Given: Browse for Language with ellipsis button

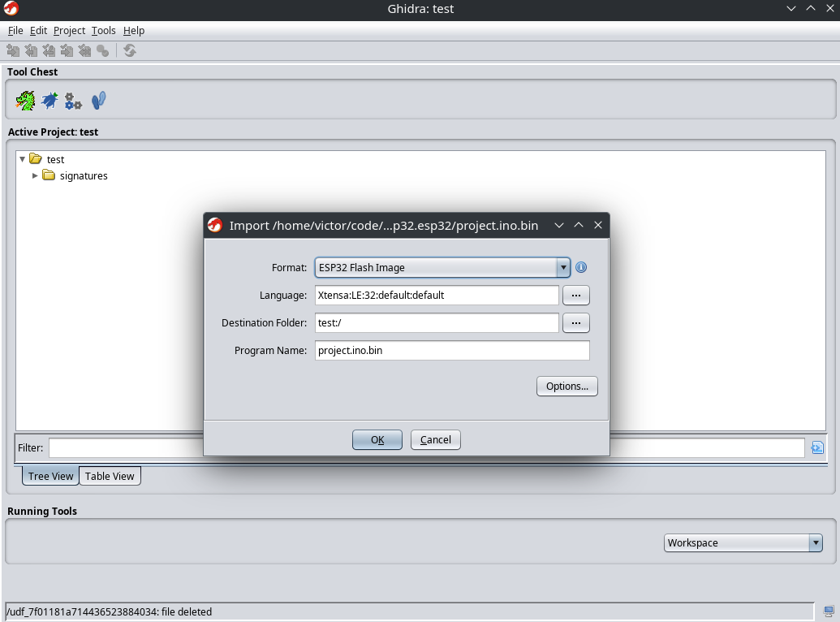Looking at the screenshot, I should pos(575,296).
